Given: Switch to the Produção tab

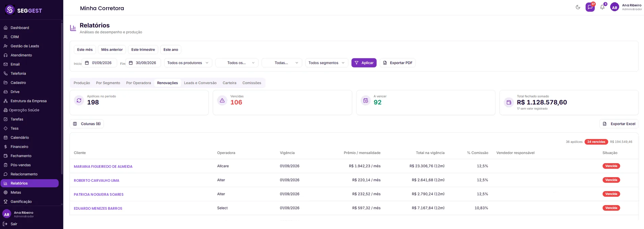Looking at the screenshot, I should [x=82, y=83].
